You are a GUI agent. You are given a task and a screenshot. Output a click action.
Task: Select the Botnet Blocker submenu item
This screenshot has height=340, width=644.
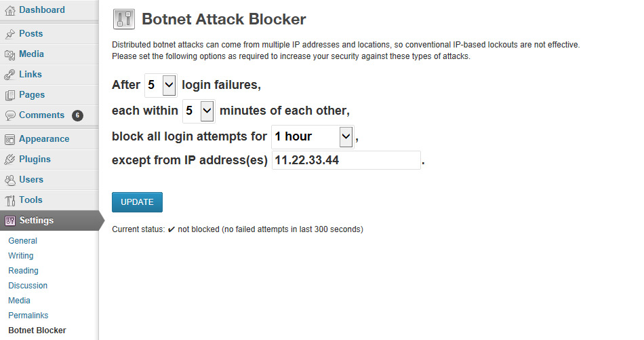(x=37, y=330)
